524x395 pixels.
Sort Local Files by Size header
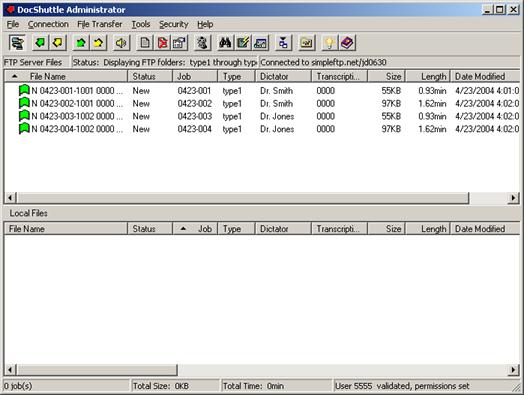(x=387, y=229)
